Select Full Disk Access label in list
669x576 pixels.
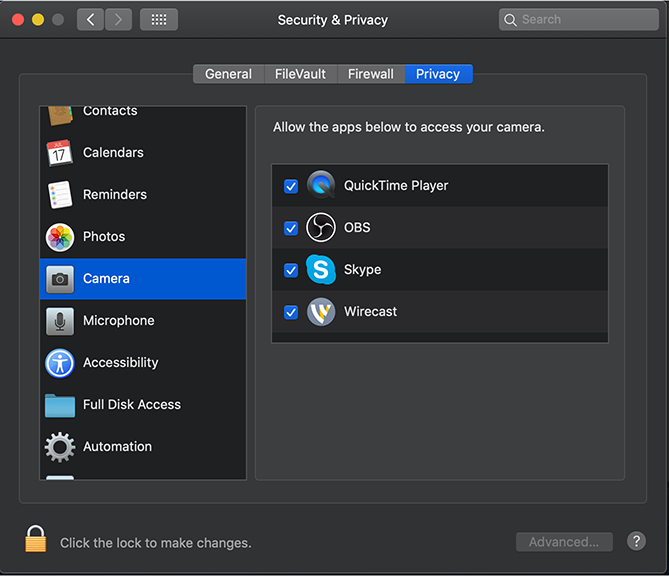[x=132, y=404]
